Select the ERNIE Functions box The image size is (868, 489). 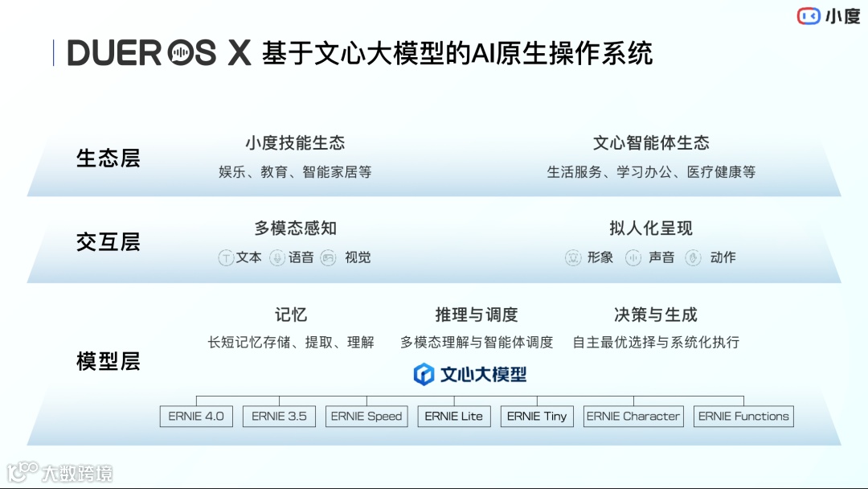[743, 417]
